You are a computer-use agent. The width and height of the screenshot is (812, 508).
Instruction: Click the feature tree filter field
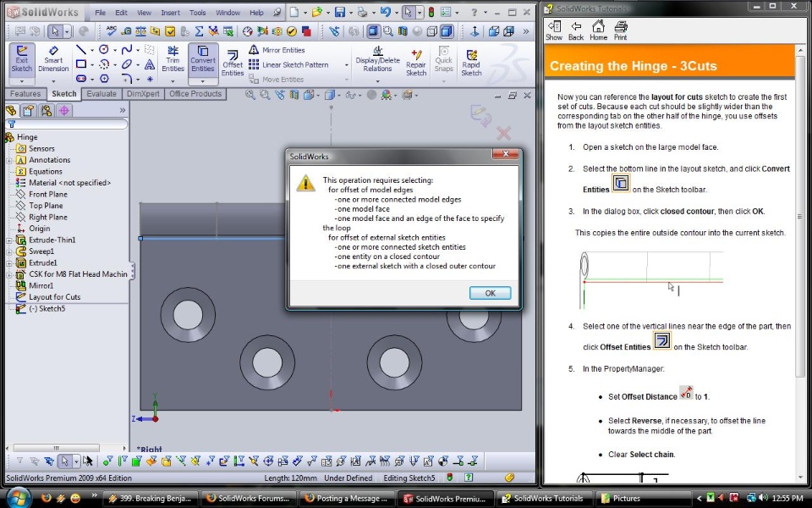pos(66,124)
